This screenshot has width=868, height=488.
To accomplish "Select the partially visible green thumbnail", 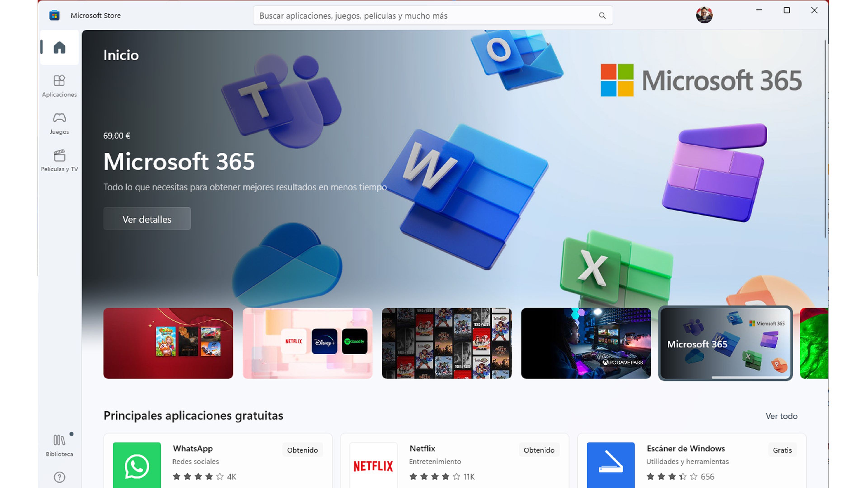I will click(814, 343).
